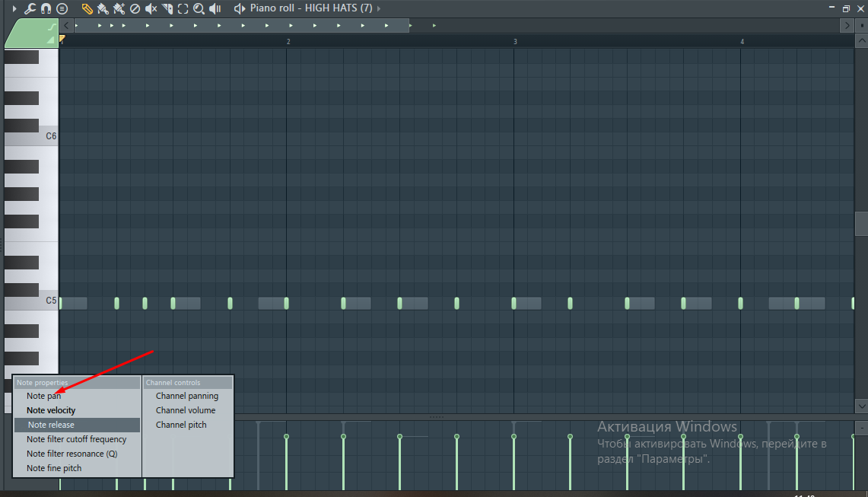Click bar number 2 in the ruler
Viewport: 868px width, 497px height.
tap(288, 42)
